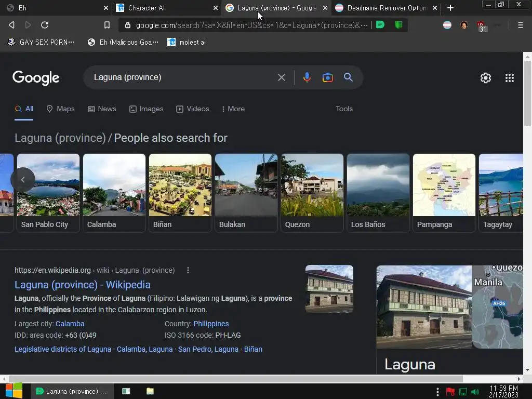The height and width of the screenshot is (399, 532).
Task: Open the green reader mode icon
Action: point(380,25)
